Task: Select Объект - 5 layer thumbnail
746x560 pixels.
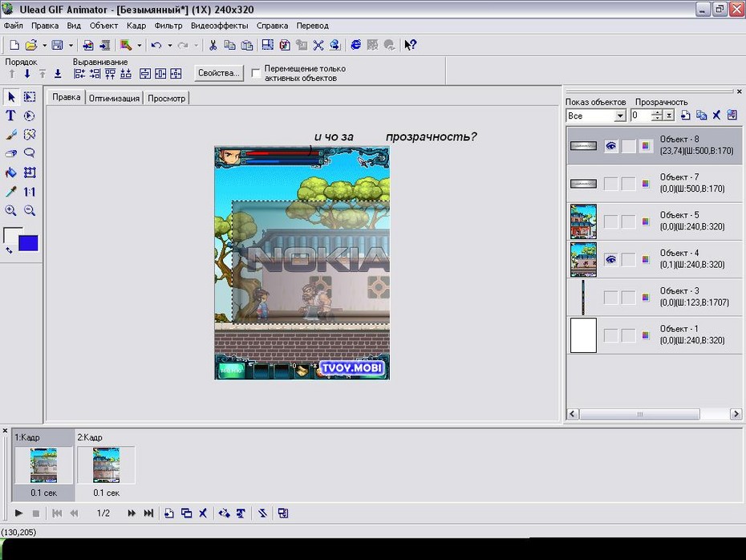Action: [583, 221]
